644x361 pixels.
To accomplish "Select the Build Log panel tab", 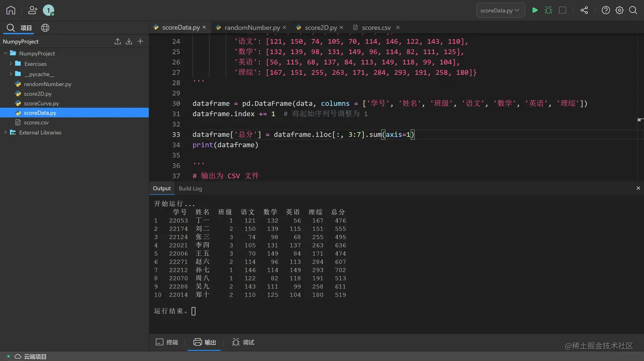I will 190,189.
